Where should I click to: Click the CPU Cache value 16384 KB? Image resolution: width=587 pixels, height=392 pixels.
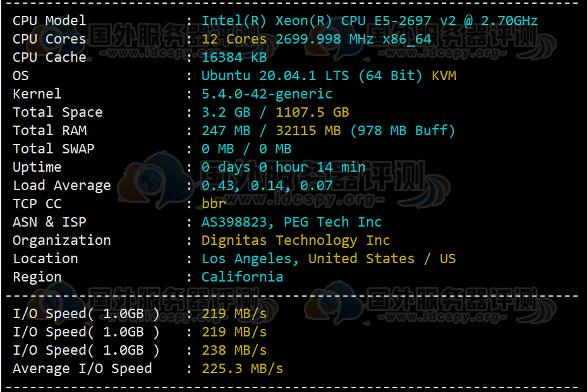(234, 57)
